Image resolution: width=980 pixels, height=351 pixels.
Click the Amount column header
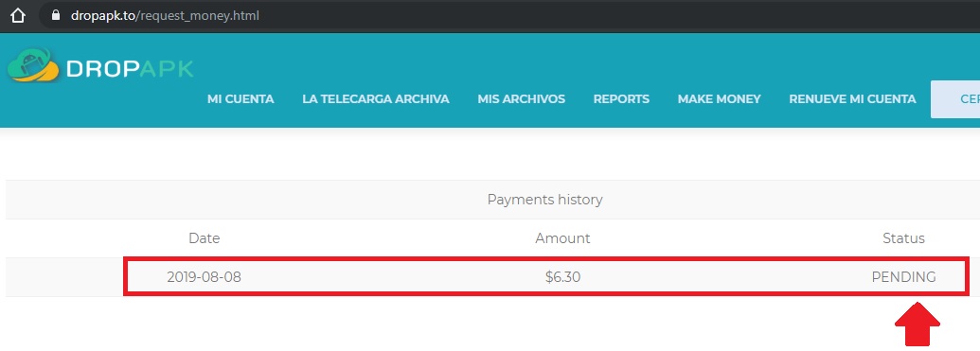(562, 238)
